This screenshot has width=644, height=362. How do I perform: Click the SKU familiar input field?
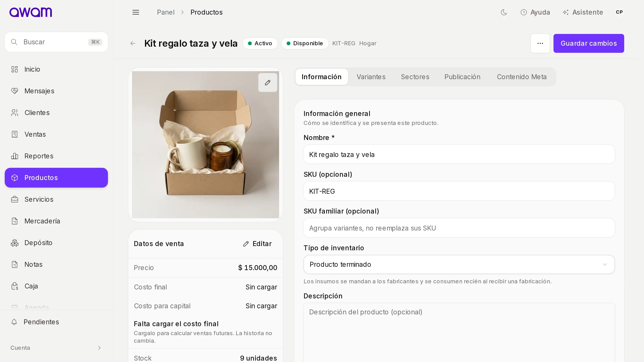click(x=459, y=228)
